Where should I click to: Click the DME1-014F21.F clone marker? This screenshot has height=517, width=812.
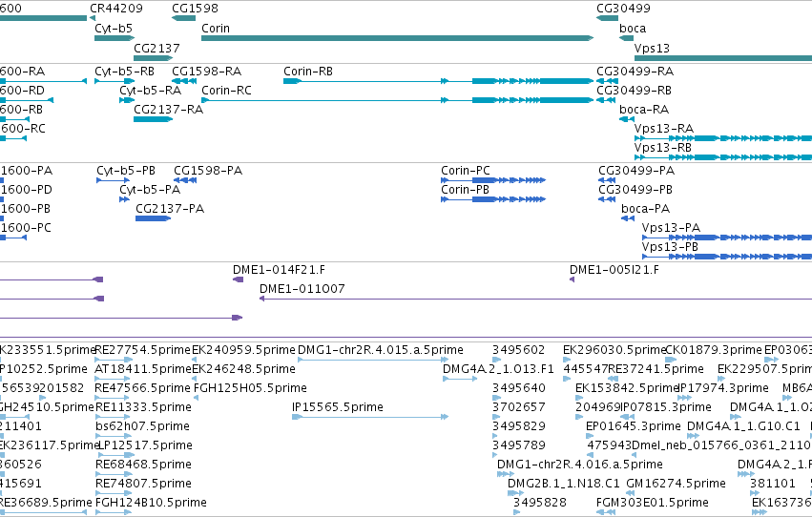(x=239, y=279)
